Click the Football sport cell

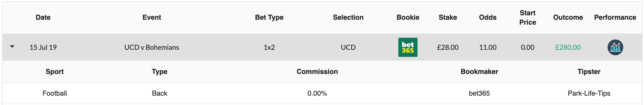pos(54,93)
